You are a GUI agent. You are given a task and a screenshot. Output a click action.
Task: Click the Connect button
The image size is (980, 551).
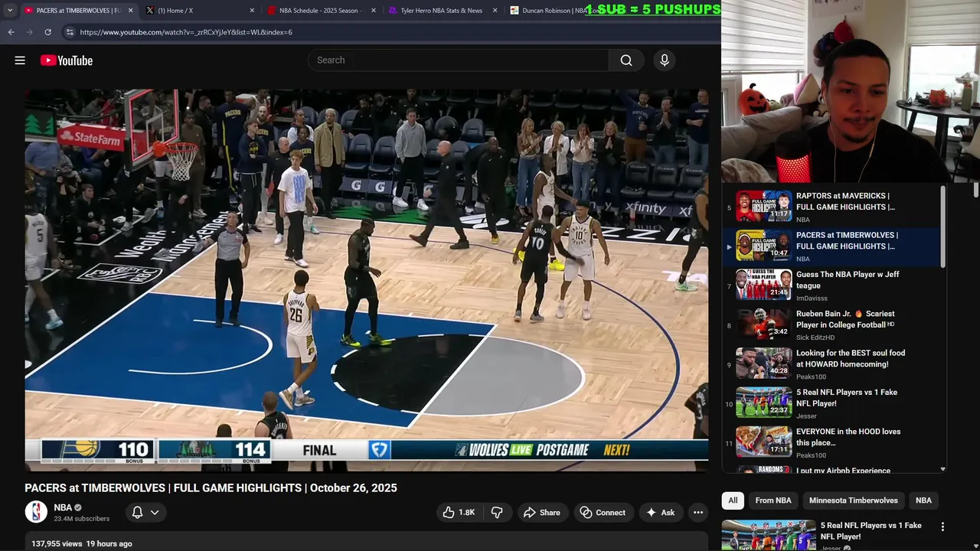click(x=603, y=513)
